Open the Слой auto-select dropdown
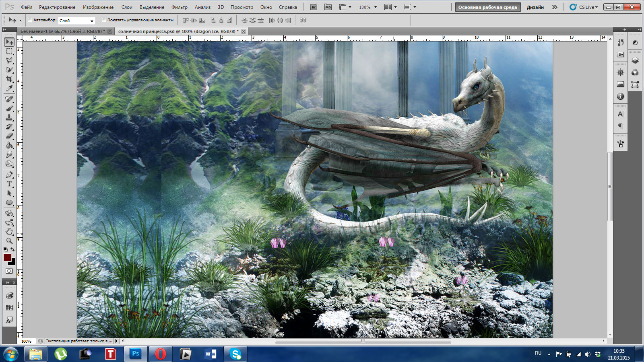This screenshot has width=644, height=362. pyautogui.click(x=76, y=21)
